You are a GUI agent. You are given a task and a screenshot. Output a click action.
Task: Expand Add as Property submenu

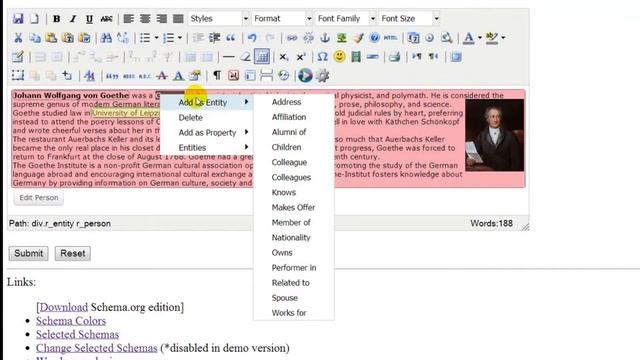(207, 133)
